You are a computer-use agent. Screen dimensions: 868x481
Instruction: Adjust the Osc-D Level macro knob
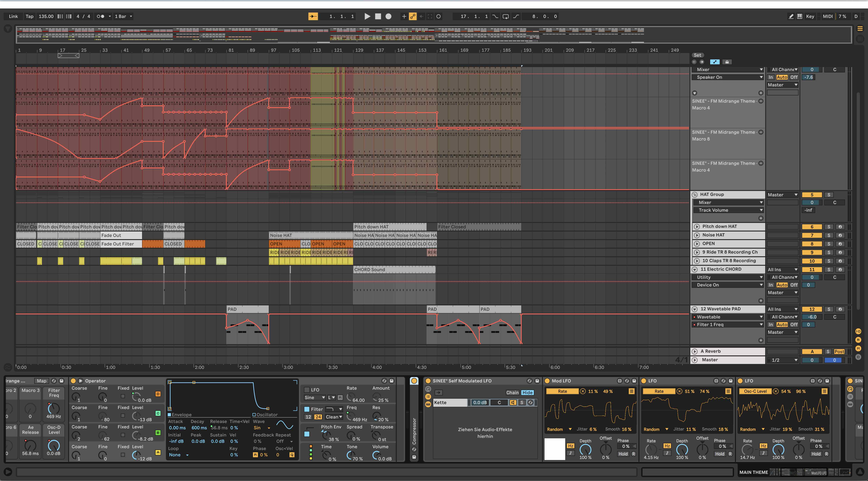coord(54,445)
